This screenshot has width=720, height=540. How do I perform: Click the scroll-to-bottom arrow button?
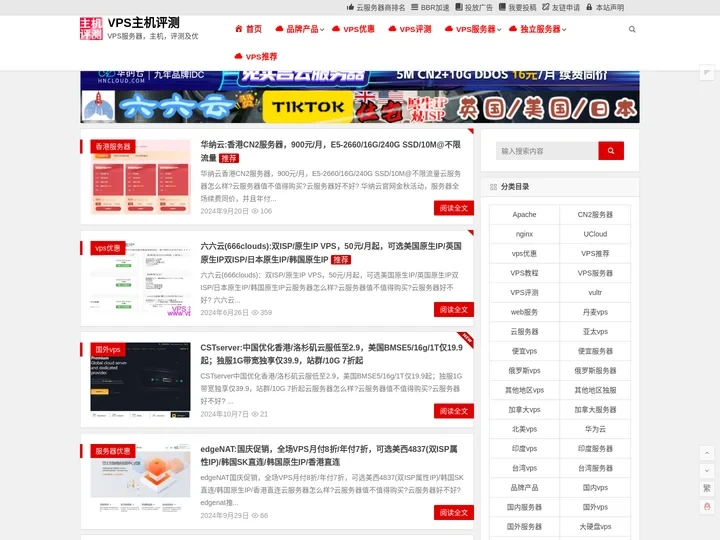(707, 471)
